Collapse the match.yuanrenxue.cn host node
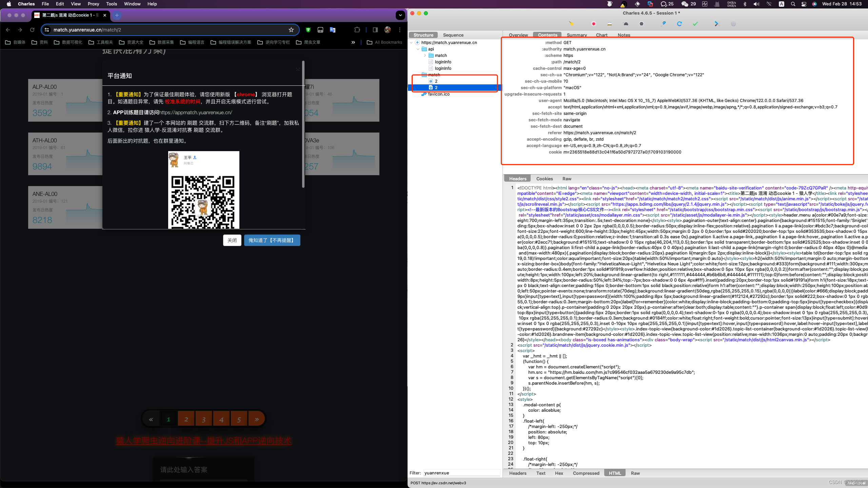This screenshot has width=868, height=488. [x=411, y=43]
